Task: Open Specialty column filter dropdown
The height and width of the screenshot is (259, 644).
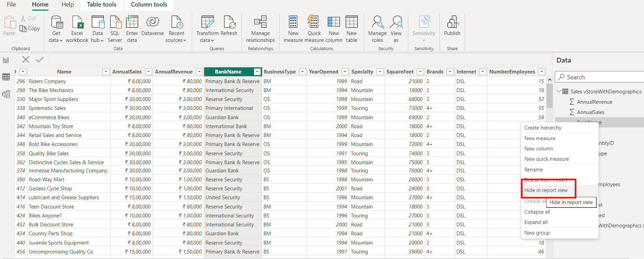Action: (380, 72)
